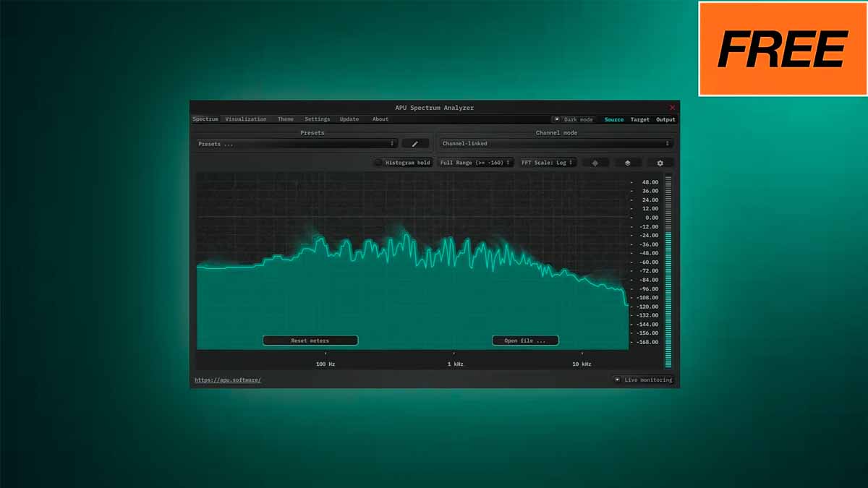This screenshot has width=868, height=488.
Task: Visit the apu.software link
Action: 227,380
